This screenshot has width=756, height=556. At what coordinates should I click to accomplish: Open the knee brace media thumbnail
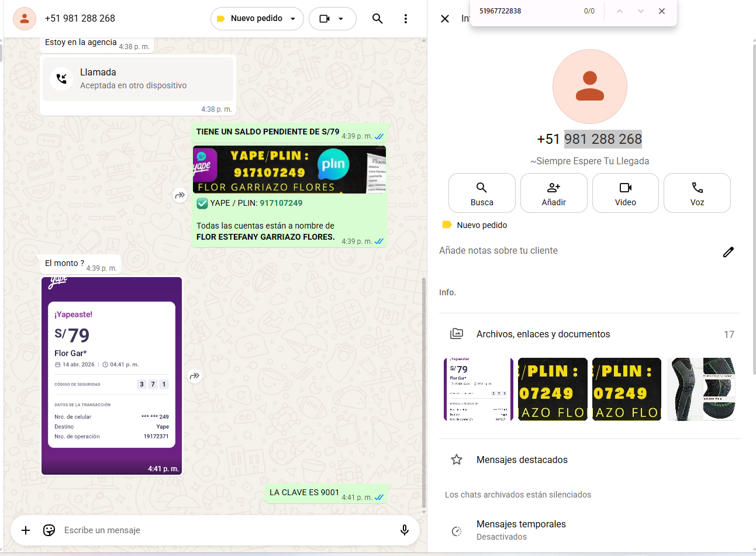click(700, 389)
